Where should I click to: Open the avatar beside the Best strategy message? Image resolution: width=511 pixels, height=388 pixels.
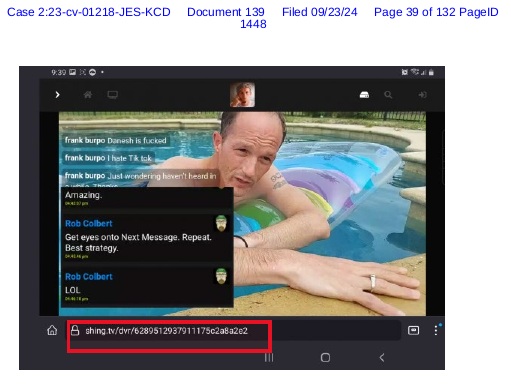221,223
